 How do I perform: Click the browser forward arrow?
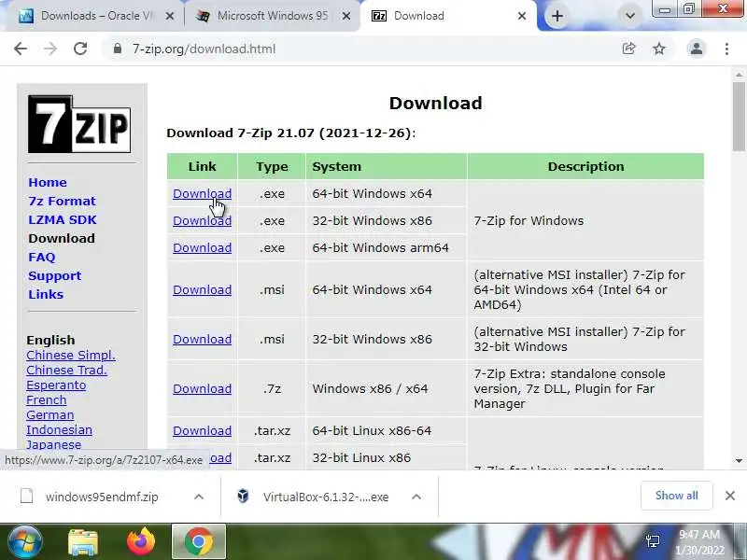coord(50,49)
